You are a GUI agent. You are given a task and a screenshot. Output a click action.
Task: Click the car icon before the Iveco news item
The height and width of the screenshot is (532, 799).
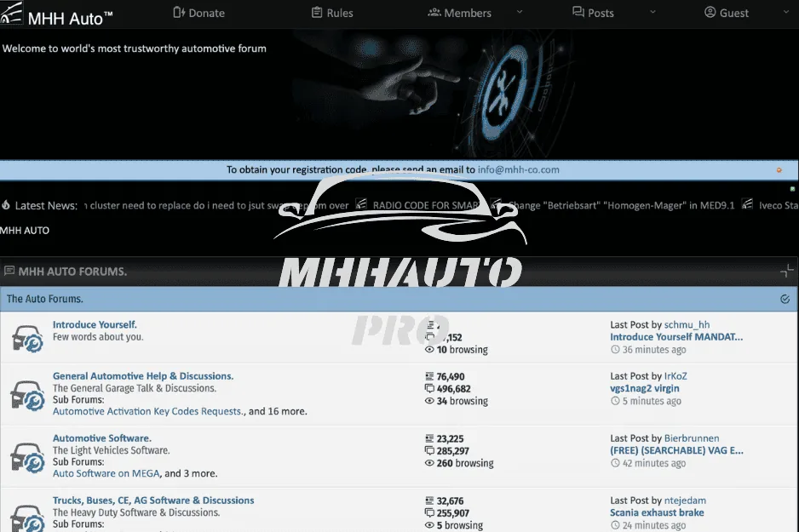click(747, 205)
